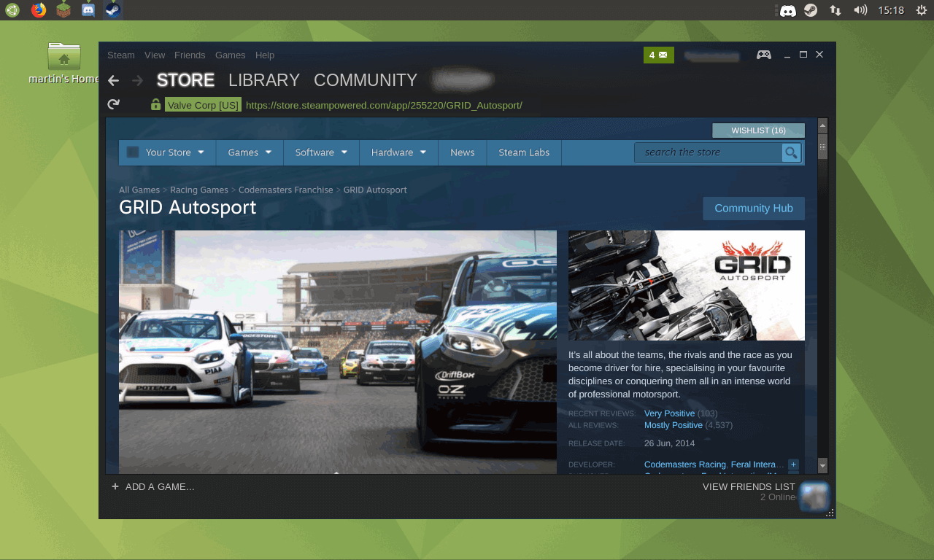Open the session power menu icon

(x=922, y=10)
